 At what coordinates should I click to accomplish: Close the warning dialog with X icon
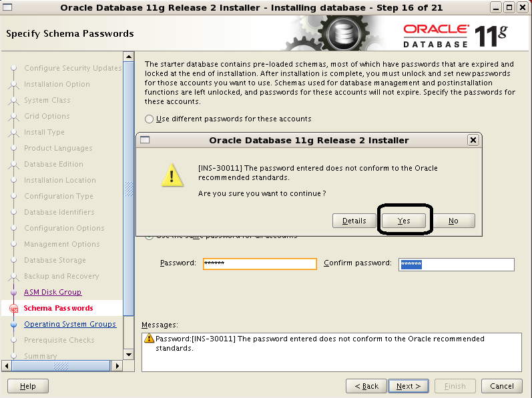pyautogui.click(x=473, y=140)
